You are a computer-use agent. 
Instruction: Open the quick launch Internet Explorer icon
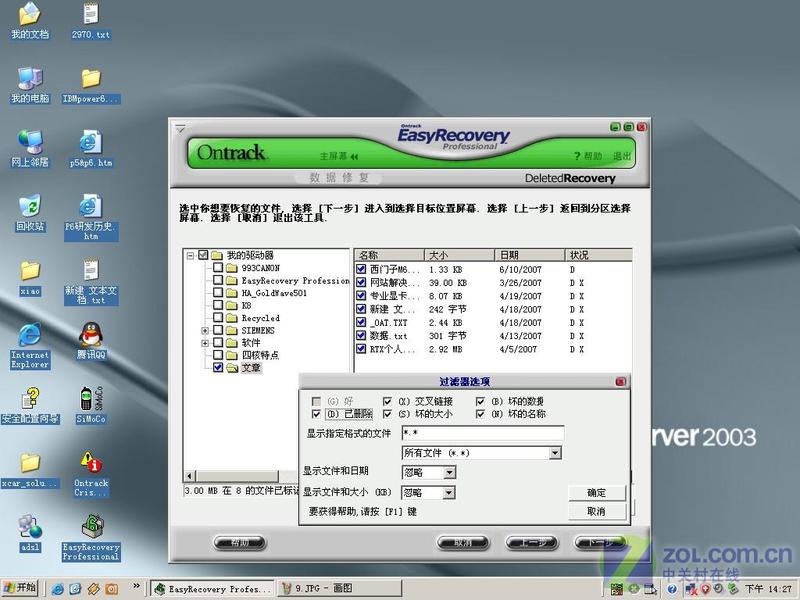(58, 589)
